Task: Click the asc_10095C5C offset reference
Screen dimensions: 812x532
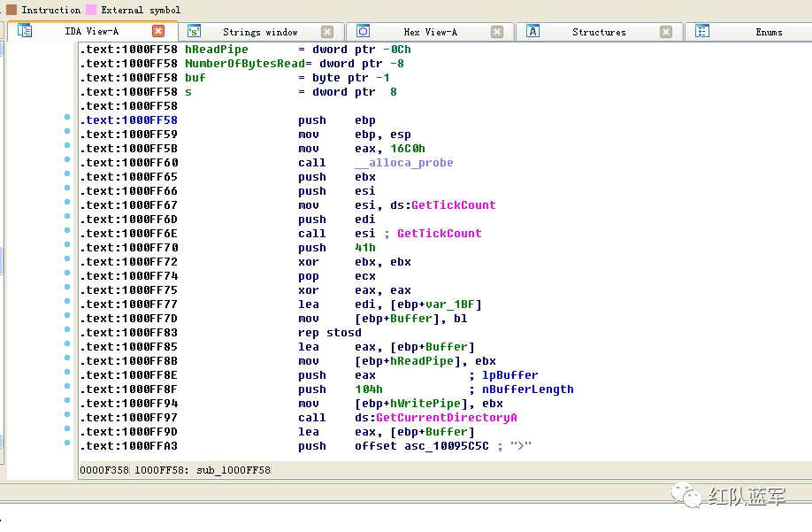Action: pyautogui.click(x=447, y=446)
